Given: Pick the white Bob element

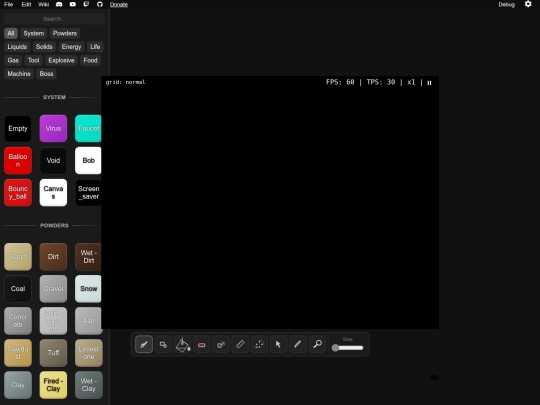Looking at the screenshot, I should coord(88,160).
